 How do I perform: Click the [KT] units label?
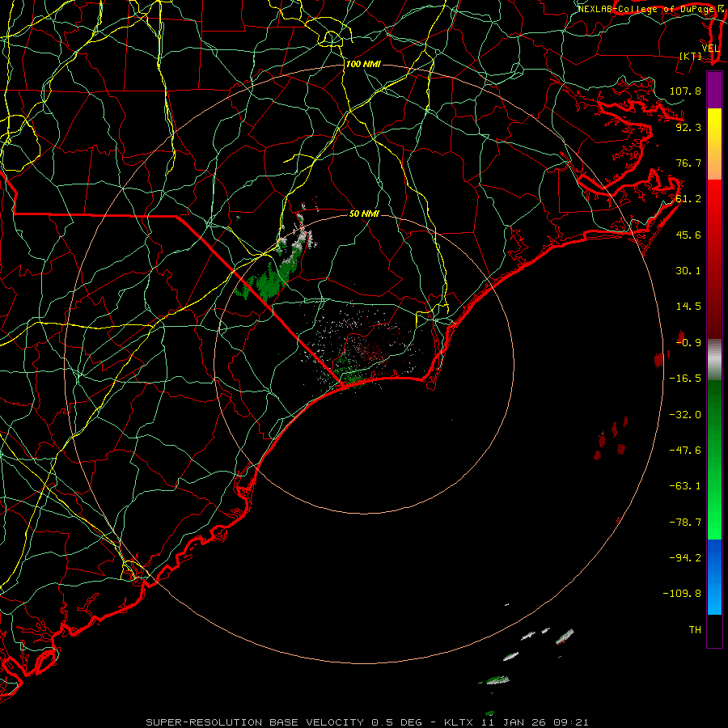[691, 56]
